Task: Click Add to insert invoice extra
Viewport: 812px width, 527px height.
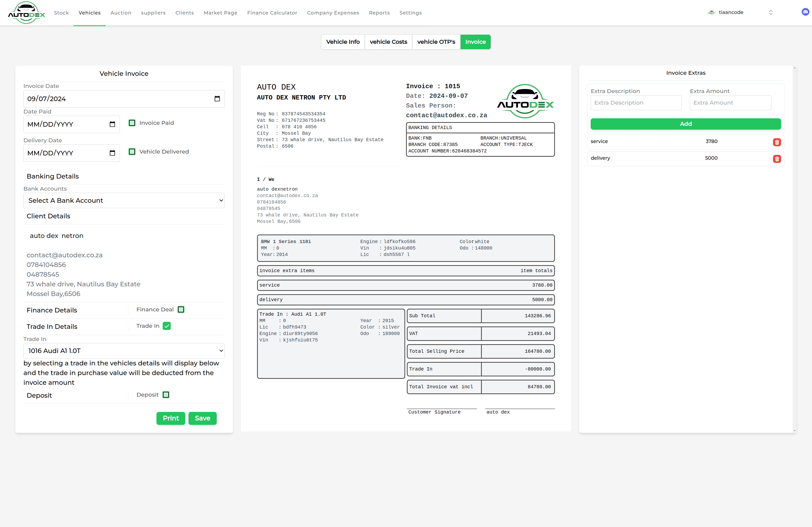Action: 685,124
